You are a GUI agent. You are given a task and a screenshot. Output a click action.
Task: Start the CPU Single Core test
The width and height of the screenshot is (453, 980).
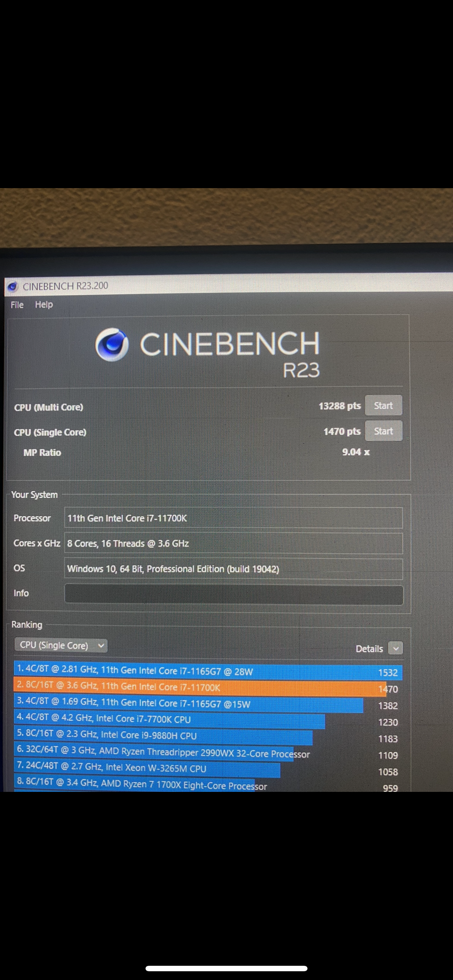[x=383, y=431]
